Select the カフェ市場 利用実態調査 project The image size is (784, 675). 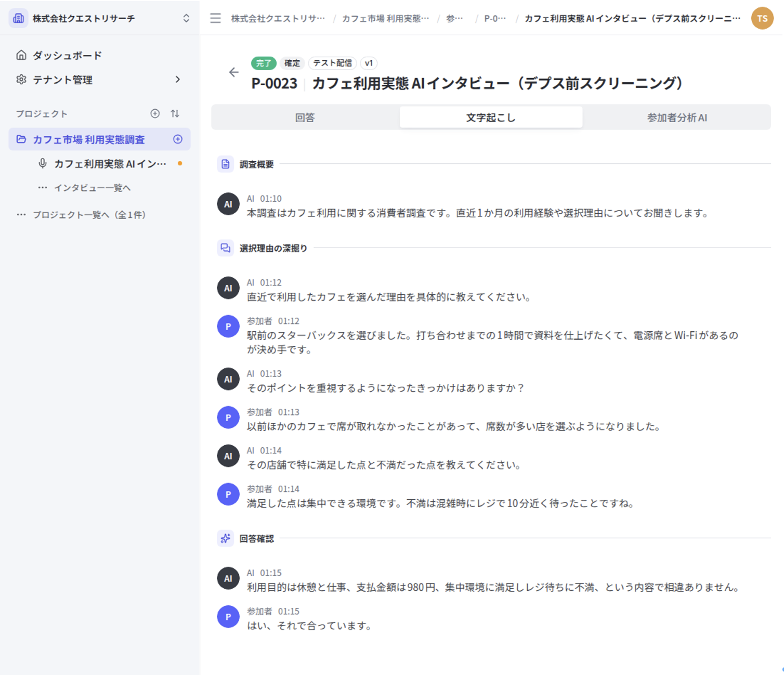point(99,139)
